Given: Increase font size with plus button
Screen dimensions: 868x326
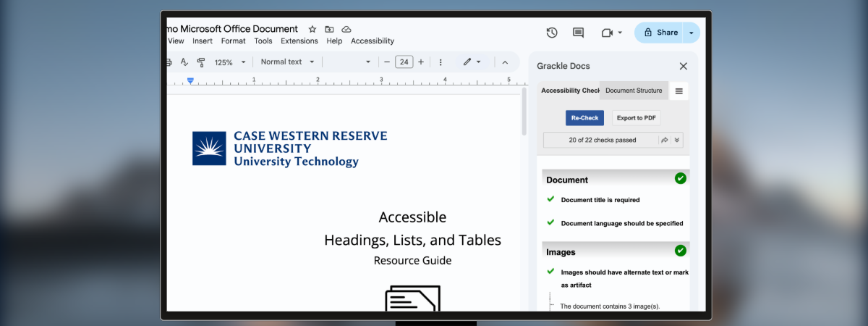Looking at the screenshot, I should 421,62.
